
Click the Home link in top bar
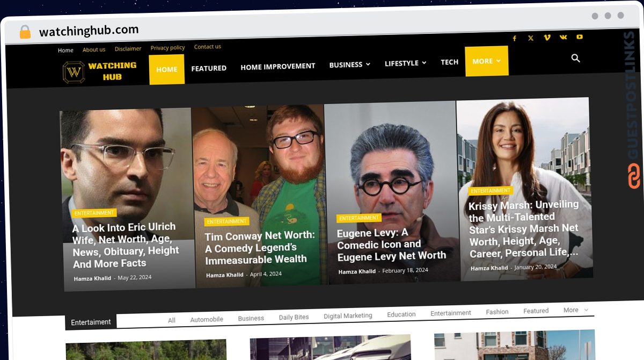pyautogui.click(x=65, y=51)
